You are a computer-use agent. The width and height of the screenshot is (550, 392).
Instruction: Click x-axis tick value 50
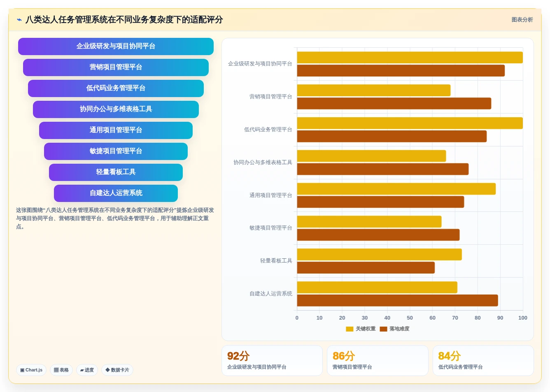tap(410, 318)
